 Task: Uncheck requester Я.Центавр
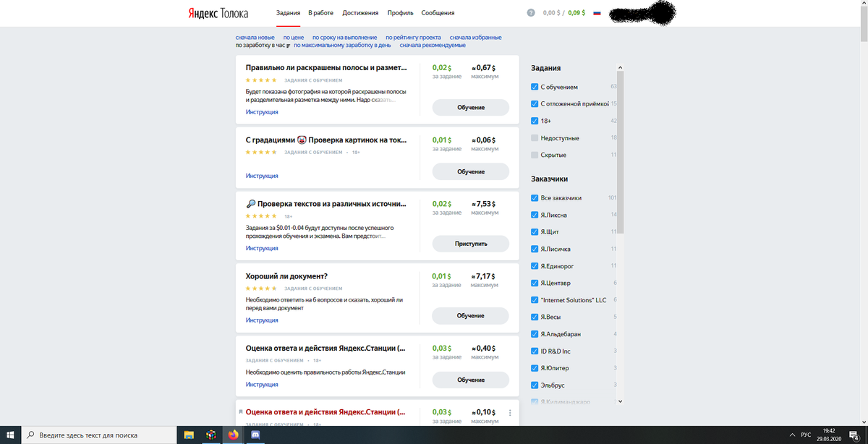click(x=535, y=283)
